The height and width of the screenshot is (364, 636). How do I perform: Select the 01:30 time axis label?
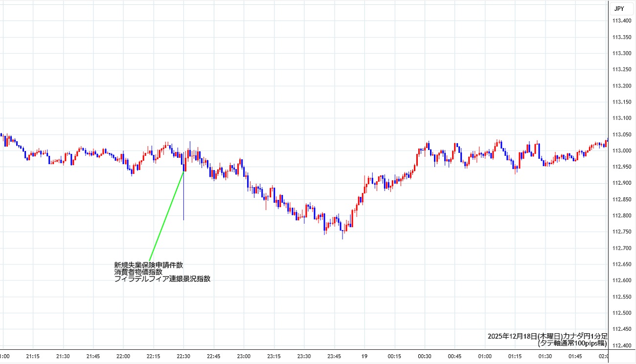coord(545,356)
